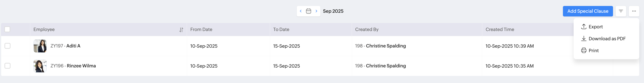Toggle the select-all header checkbox
Image resolution: width=644 pixels, height=83 pixels.
pos(8,30)
